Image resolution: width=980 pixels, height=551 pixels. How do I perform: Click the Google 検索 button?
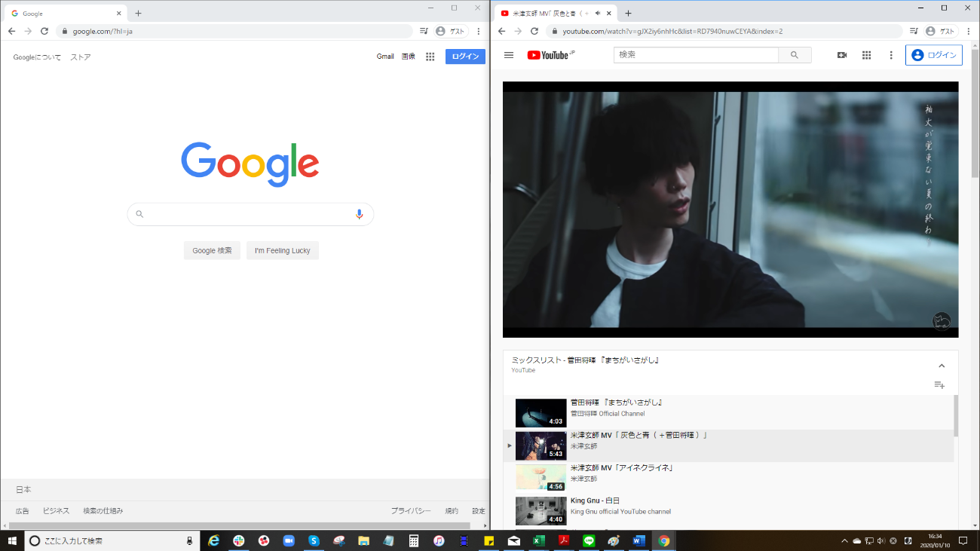click(x=212, y=250)
